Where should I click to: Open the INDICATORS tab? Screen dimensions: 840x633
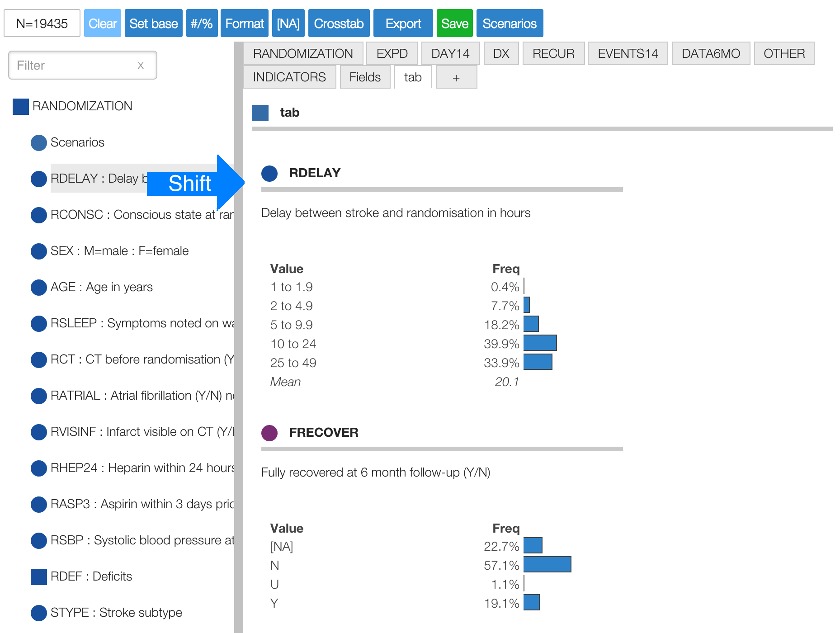click(x=289, y=77)
